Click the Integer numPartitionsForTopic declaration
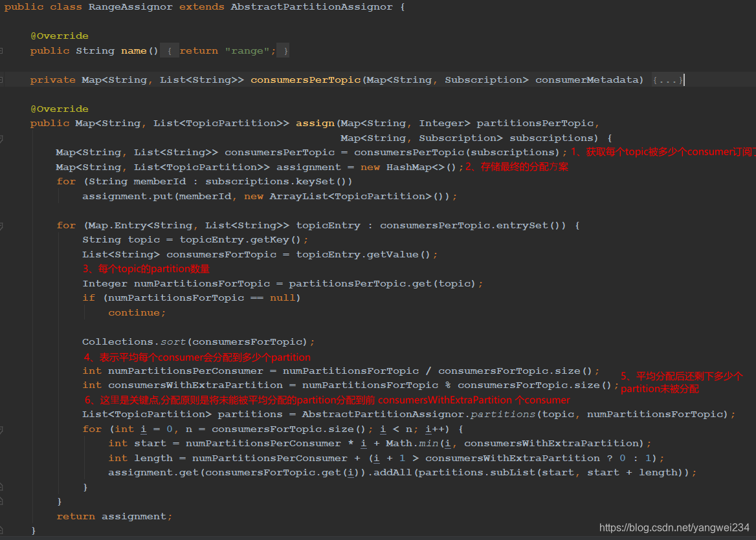 pos(176,284)
